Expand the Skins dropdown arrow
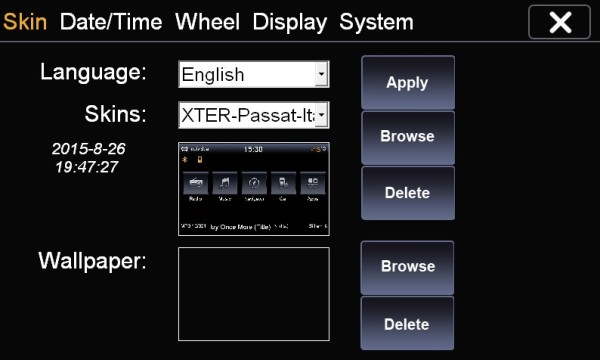This screenshot has width=600, height=360. [x=321, y=115]
